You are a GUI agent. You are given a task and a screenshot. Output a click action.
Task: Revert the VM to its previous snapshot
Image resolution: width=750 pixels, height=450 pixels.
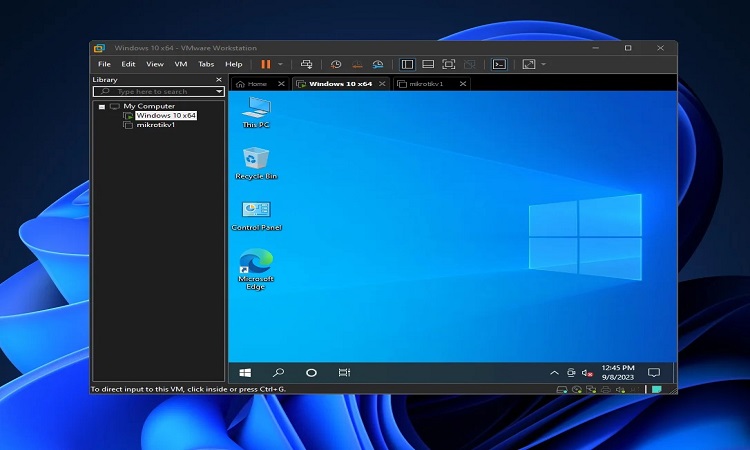tap(357, 64)
